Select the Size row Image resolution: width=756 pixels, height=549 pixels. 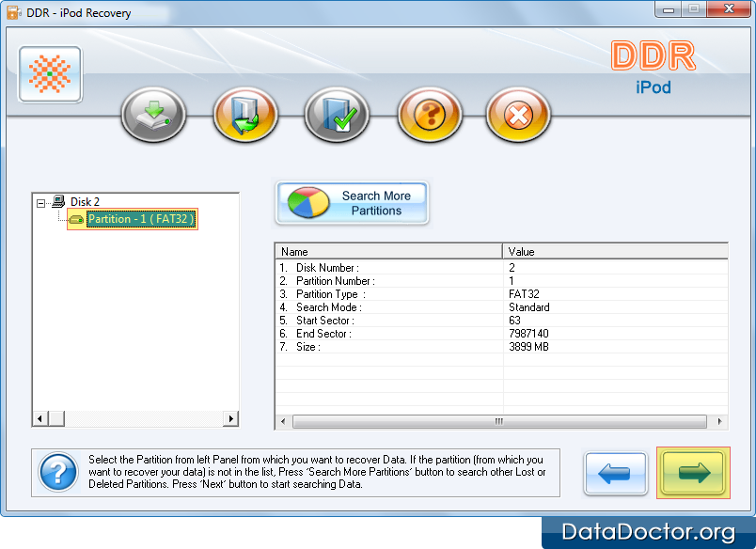pos(501,347)
